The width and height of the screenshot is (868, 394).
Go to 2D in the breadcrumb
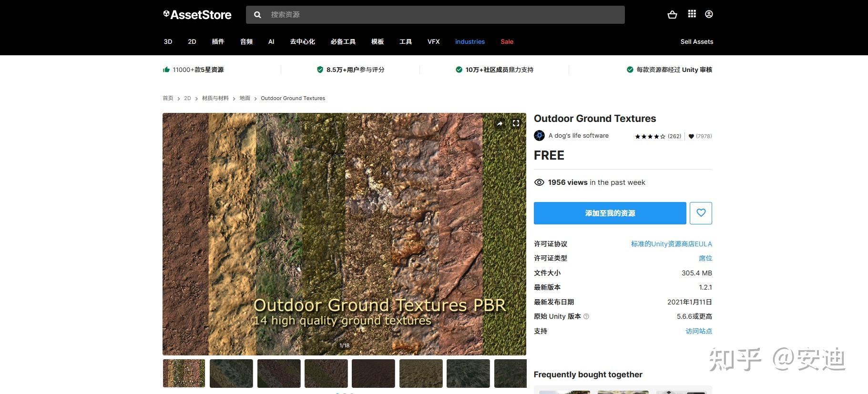(x=187, y=98)
